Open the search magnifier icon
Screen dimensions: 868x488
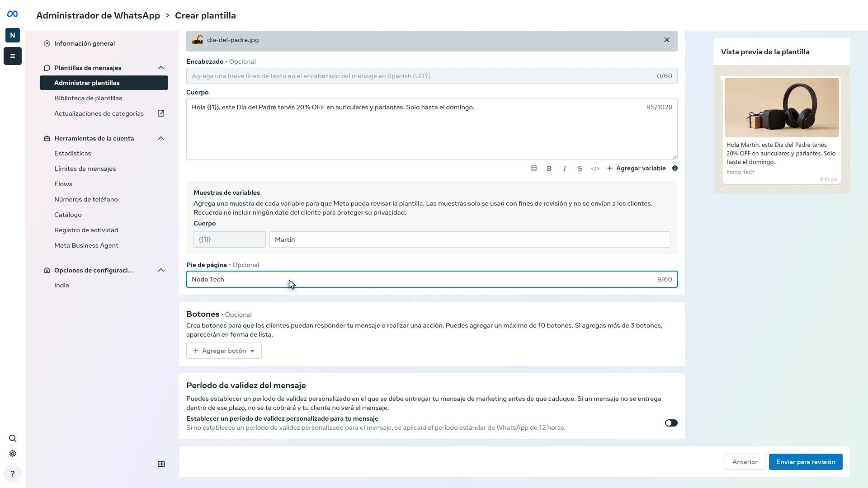click(x=13, y=438)
